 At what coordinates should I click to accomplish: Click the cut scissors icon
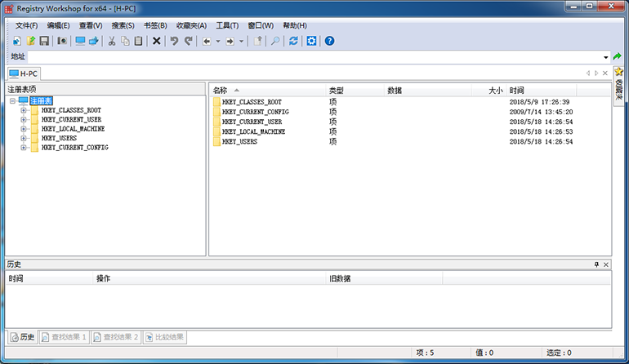pos(112,41)
